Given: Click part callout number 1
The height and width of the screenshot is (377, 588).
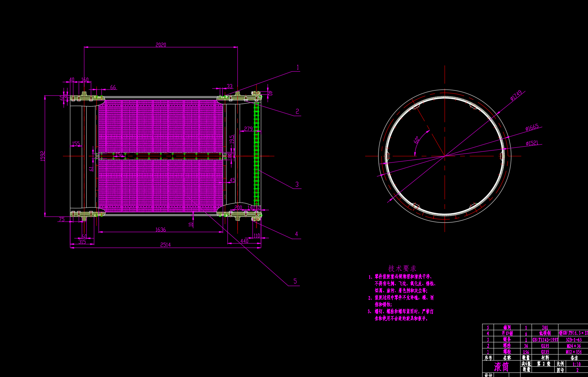Looking at the screenshot, I should [x=298, y=67].
